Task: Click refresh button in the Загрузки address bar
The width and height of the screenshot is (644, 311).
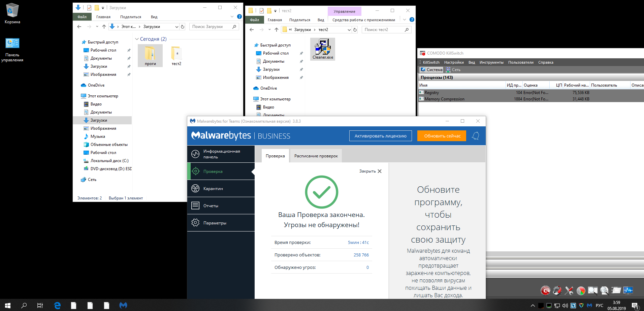Action: [x=183, y=27]
